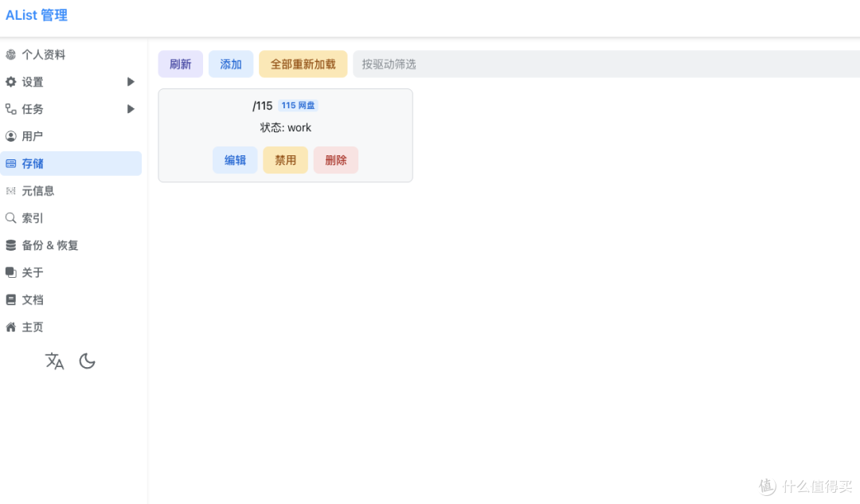The height and width of the screenshot is (504, 860).
Task: Toggle dark mode moon icon
Action: [x=88, y=361]
